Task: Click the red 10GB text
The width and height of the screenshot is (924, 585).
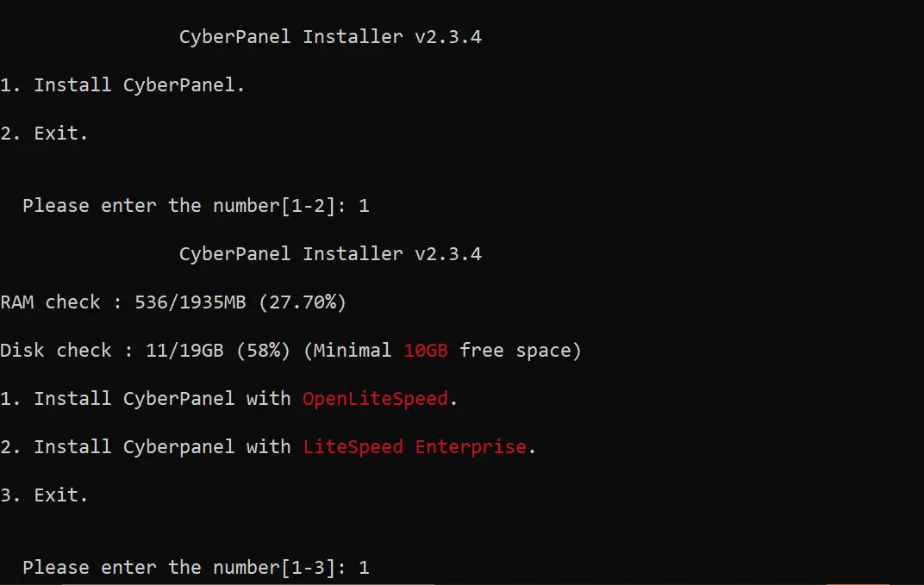Action: point(426,351)
